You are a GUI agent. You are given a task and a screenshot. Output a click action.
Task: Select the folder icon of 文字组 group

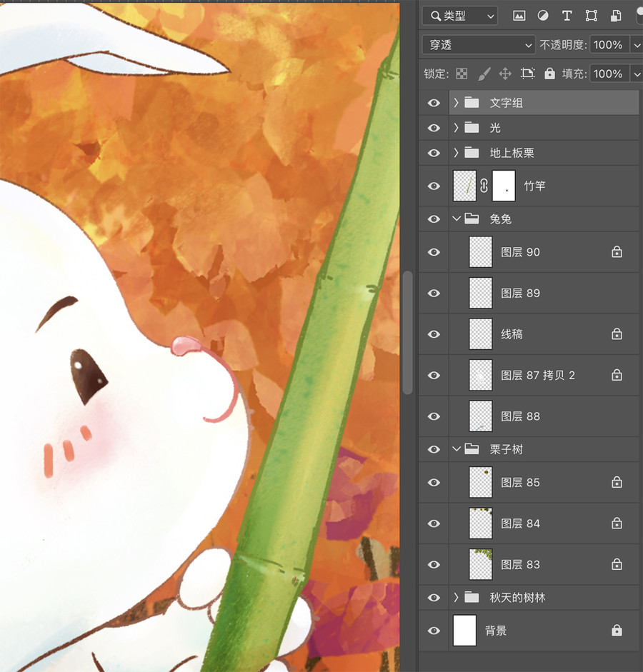[x=472, y=102]
